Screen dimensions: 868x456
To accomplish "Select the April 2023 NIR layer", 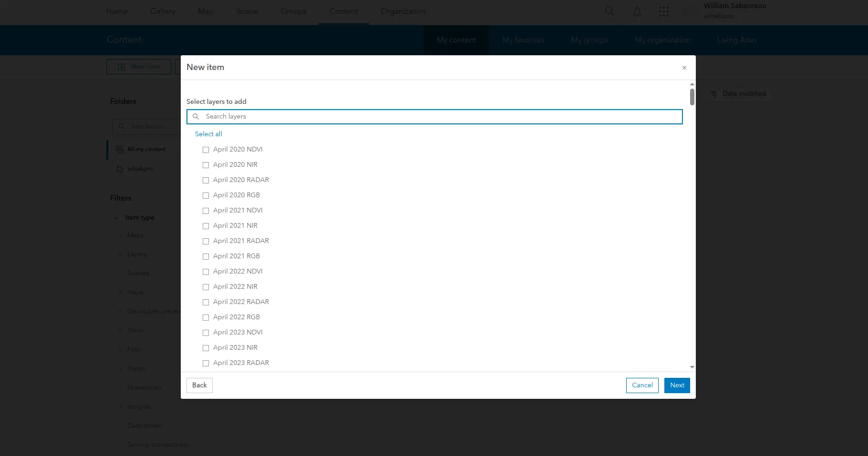I will coord(206,348).
